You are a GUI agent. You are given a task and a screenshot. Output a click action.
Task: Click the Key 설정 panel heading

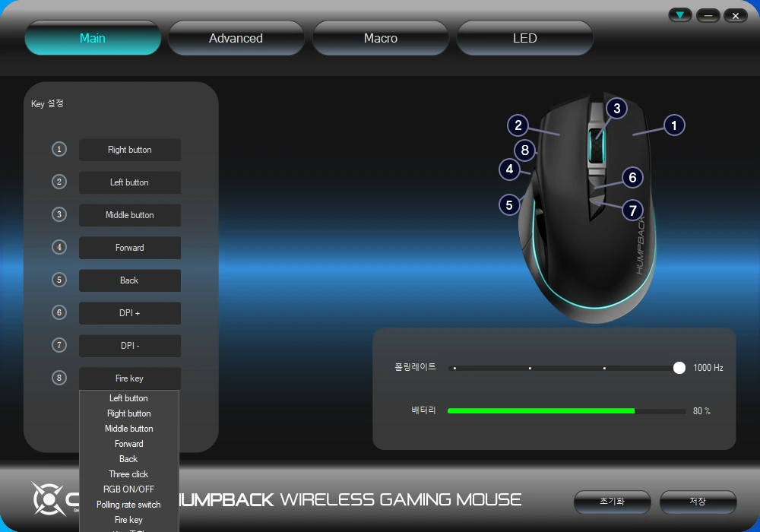point(47,103)
